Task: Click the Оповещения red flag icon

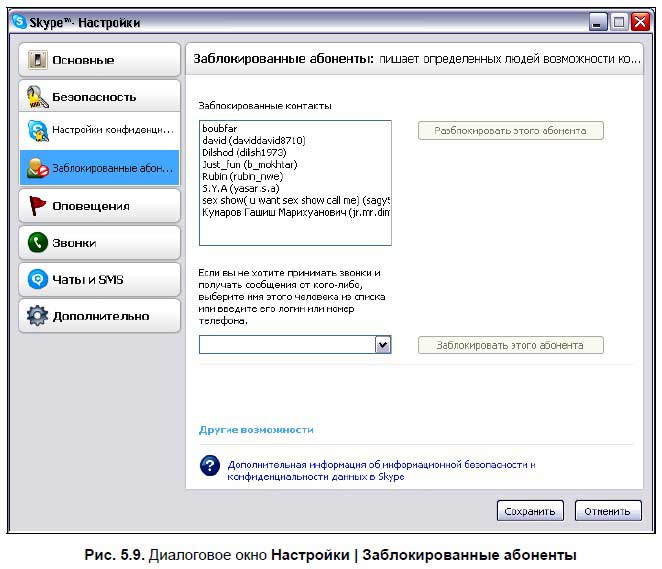Action: pyautogui.click(x=38, y=206)
